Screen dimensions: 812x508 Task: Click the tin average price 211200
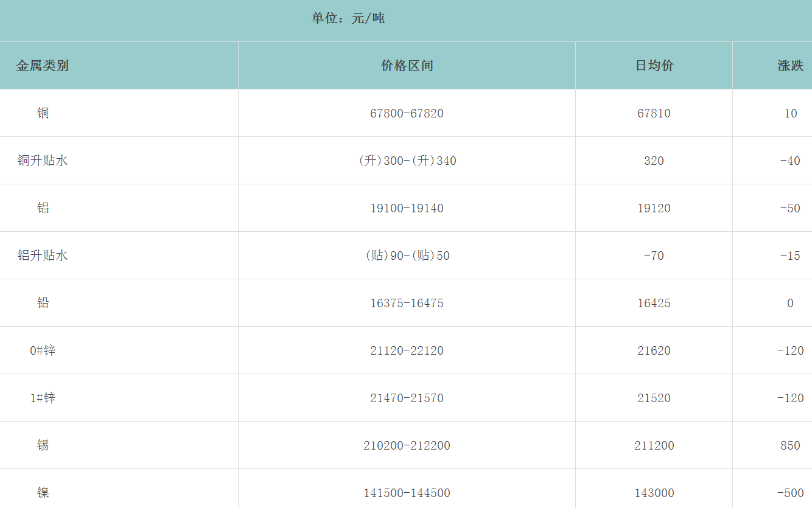pyautogui.click(x=654, y=445)
